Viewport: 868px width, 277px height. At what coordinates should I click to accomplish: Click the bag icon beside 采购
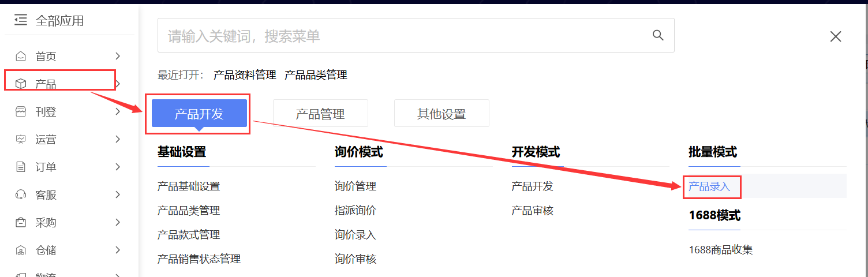click(21, 223)
